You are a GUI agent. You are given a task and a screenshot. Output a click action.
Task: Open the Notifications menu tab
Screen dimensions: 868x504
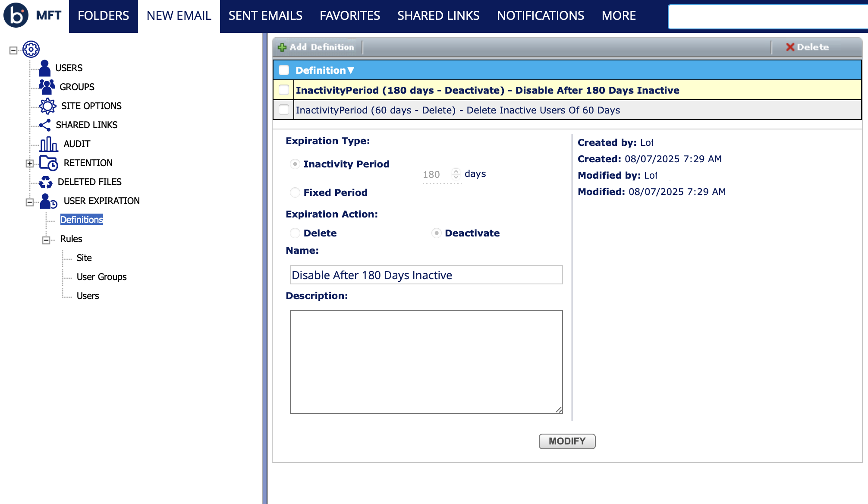pyautogui.click(x=540, y=16)
